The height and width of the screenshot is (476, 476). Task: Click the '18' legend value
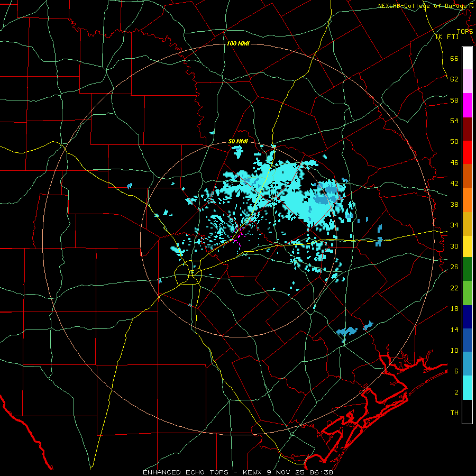click(454, 309)
